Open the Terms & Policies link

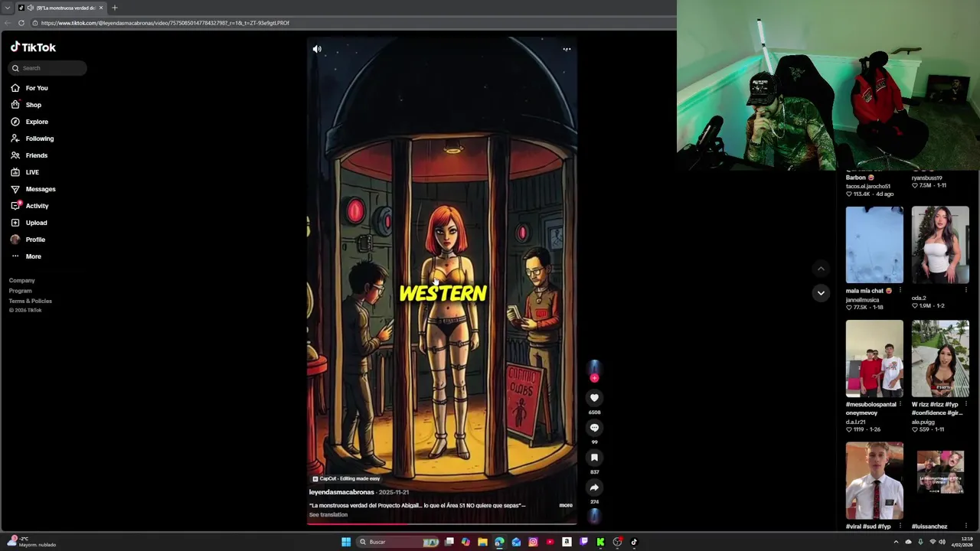[31, 301]
